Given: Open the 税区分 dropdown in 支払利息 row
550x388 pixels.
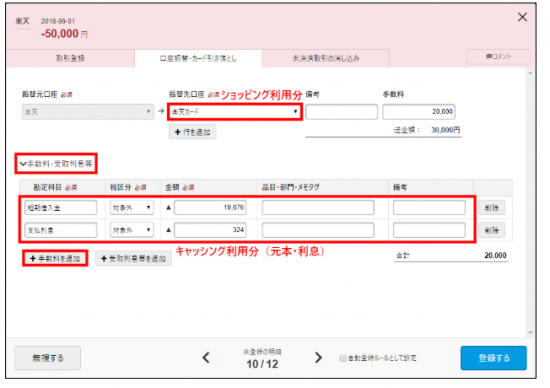Looking at the screenshot, I should [132, 230].
